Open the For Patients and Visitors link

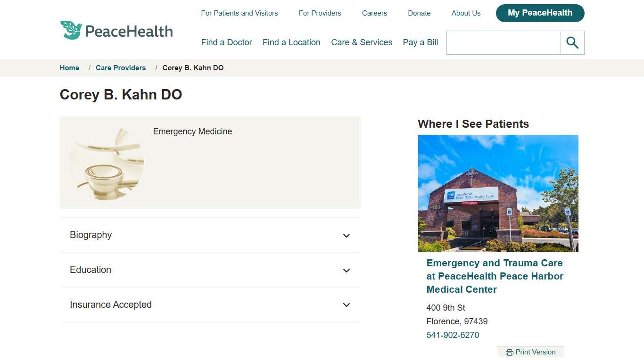[239, 13]
